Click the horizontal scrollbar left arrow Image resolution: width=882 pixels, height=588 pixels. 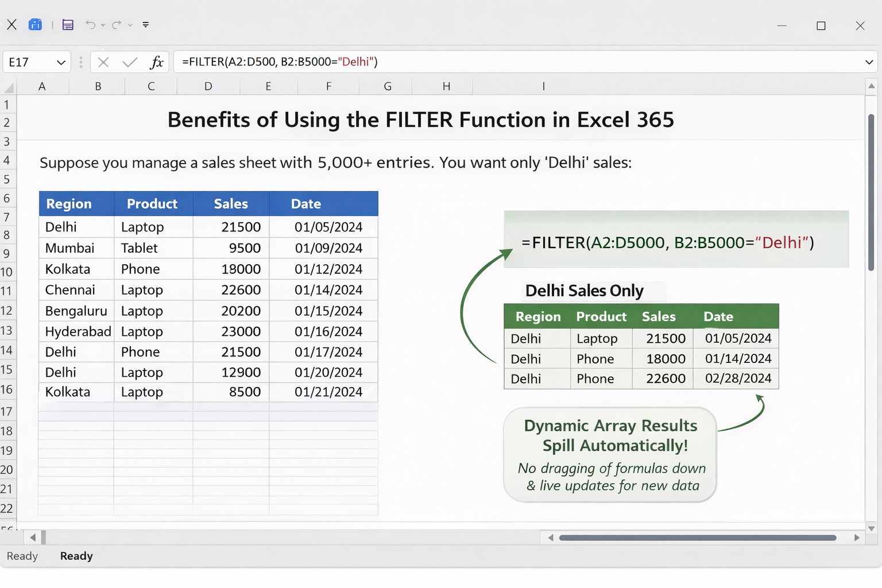point(33,537)
